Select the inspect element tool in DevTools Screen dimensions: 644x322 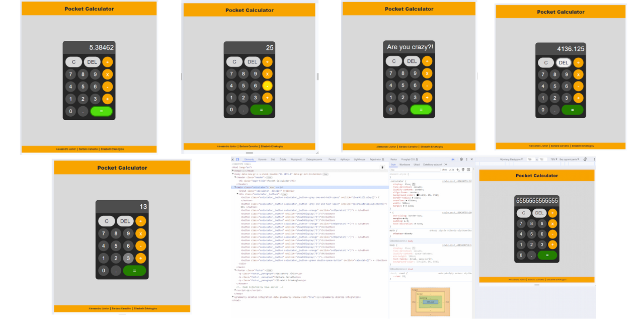pos(232,159)
